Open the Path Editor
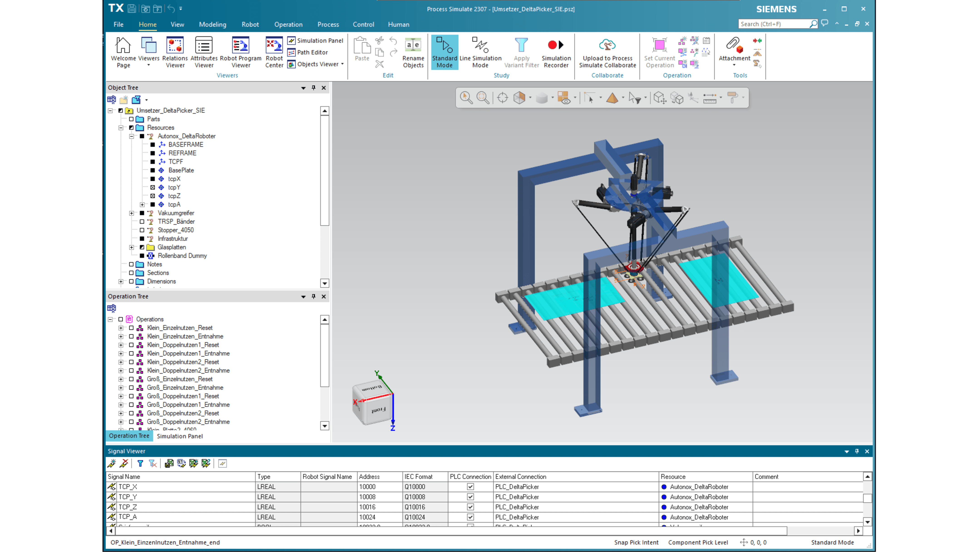 pos(308,52)
